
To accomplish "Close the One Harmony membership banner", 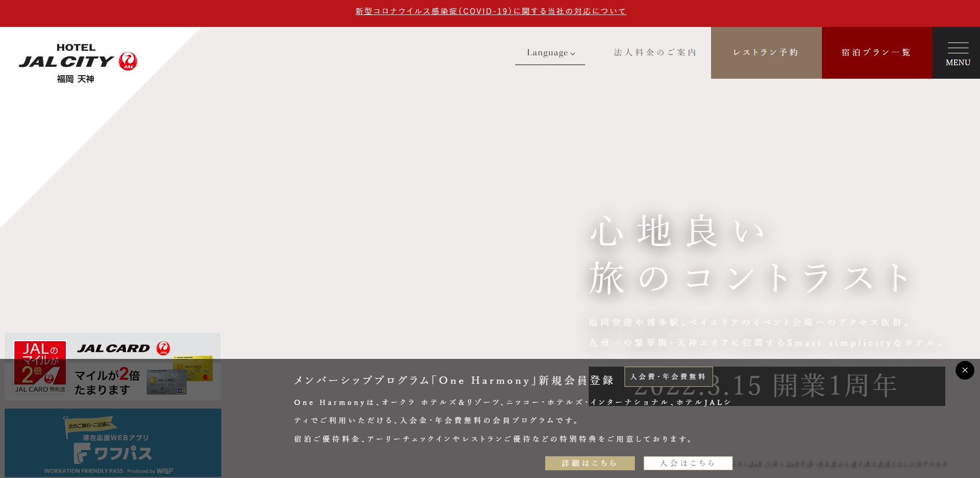I will (x=964, y=370).
